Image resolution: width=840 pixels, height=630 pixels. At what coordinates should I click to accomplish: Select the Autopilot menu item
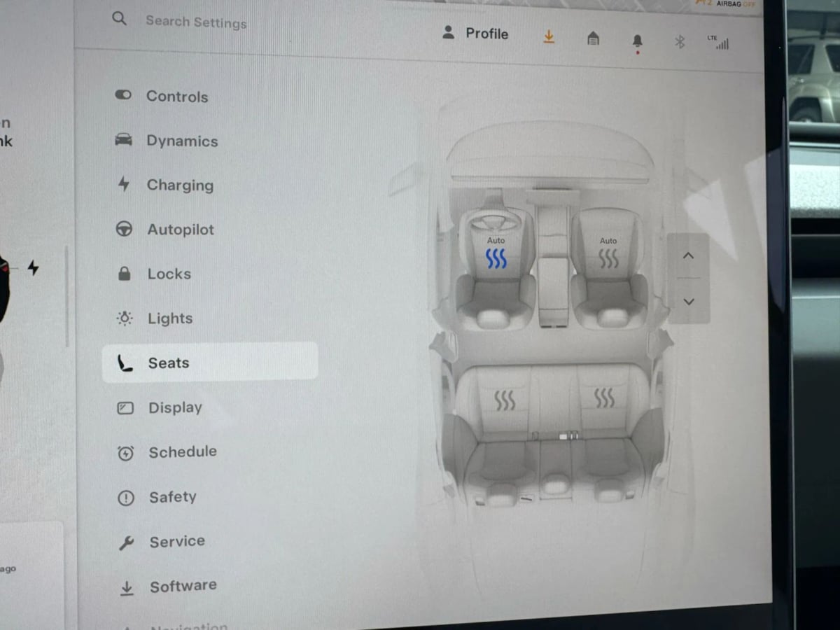coord(180,230)
